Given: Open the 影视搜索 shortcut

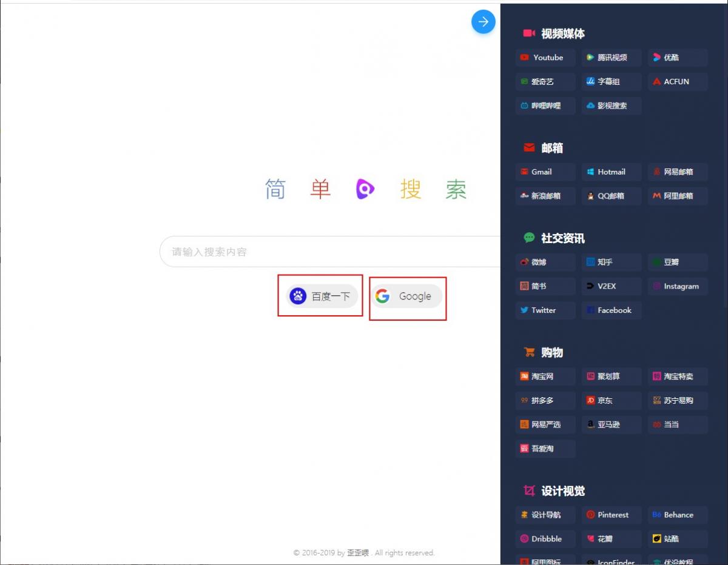Looking at the screenshot, I should click(x=612, y=105).
